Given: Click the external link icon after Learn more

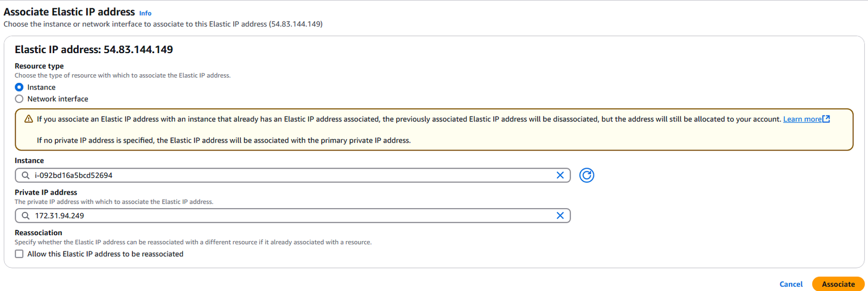Looking at the screenshot, I should tap(826, 119).
